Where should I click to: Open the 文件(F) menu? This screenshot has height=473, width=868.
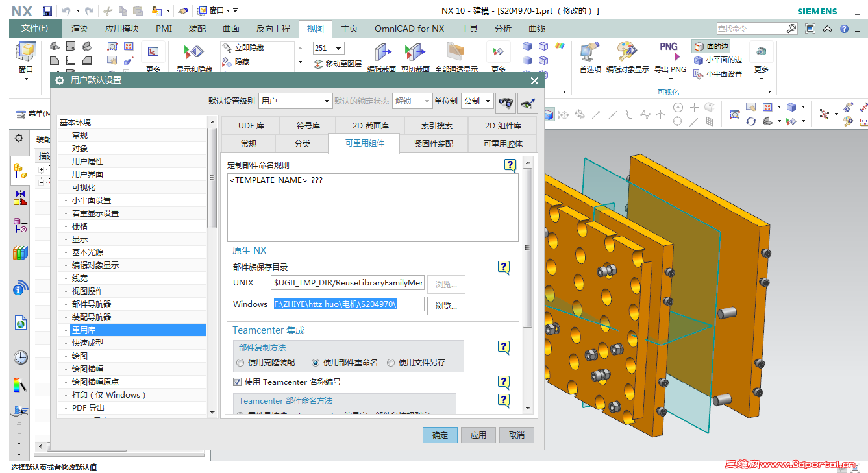tap(35, 29)
